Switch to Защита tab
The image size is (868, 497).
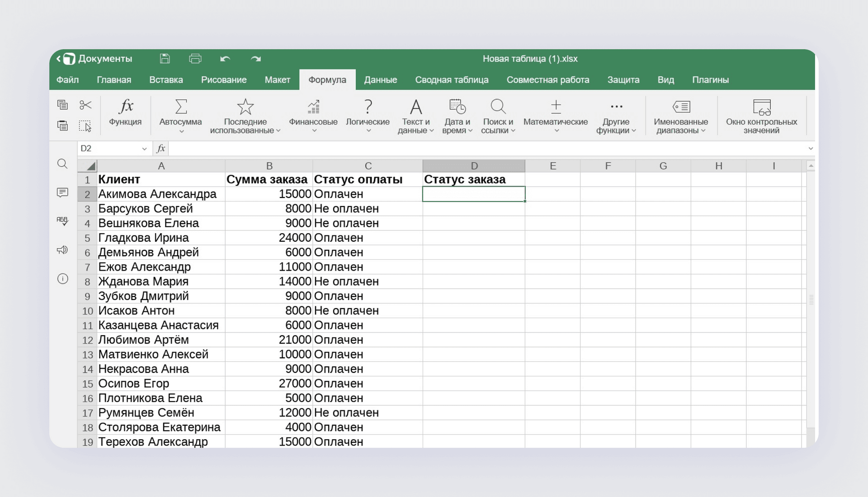(623, 80)
